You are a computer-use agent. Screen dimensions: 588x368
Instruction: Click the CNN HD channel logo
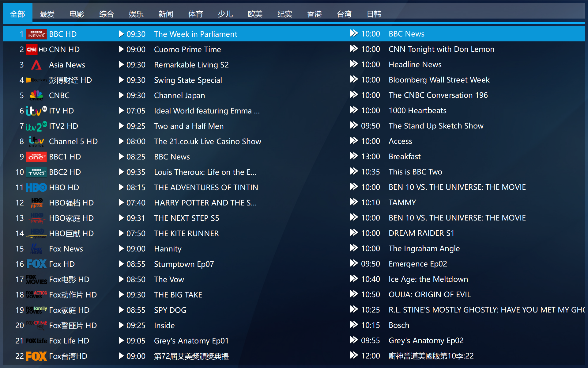[36, 49]
